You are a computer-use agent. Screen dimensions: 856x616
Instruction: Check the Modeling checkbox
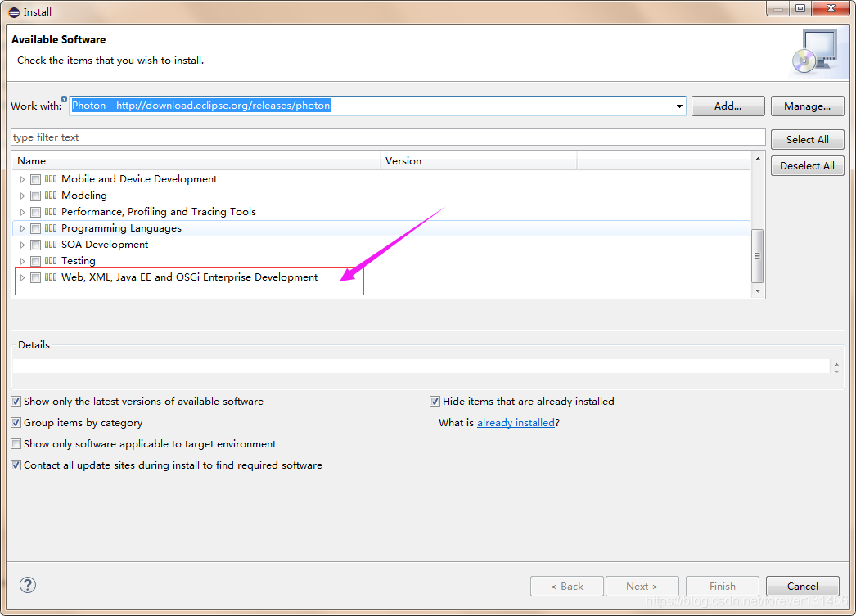pos(35,196)
